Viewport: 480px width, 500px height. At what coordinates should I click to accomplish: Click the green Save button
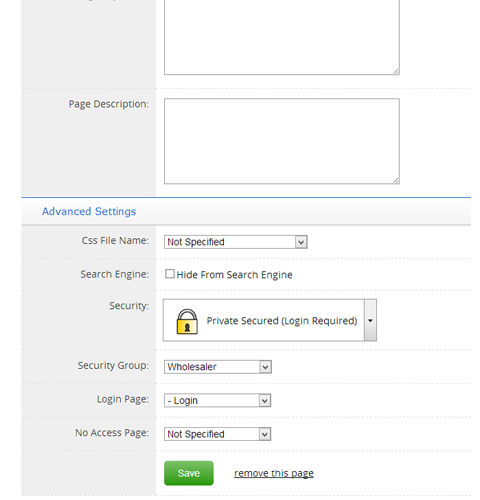tap(189, 473)
